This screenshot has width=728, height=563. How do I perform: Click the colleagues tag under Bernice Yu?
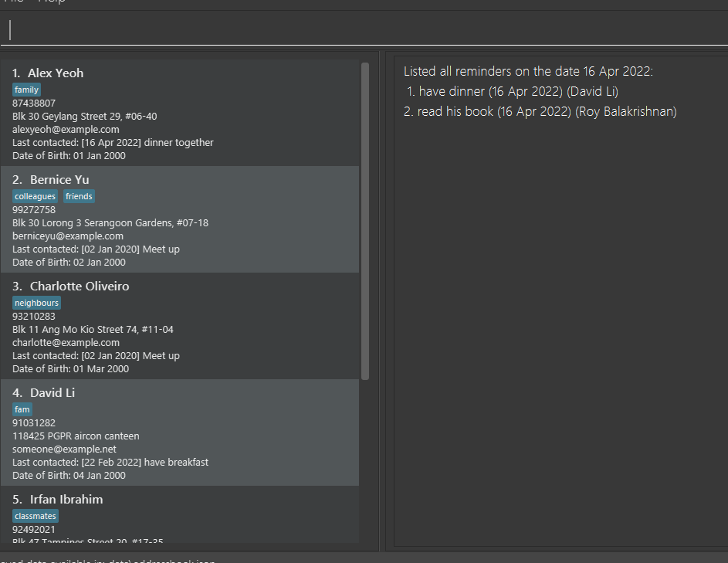36,196
